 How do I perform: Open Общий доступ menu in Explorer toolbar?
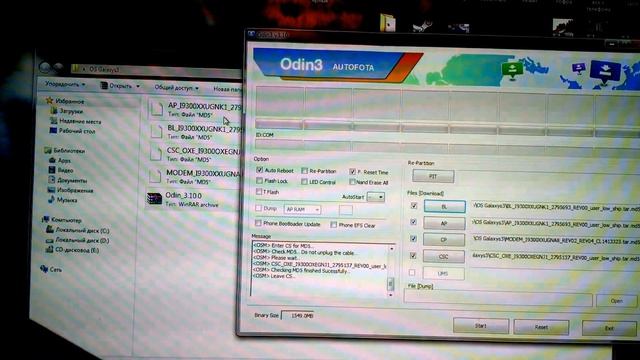176,87
